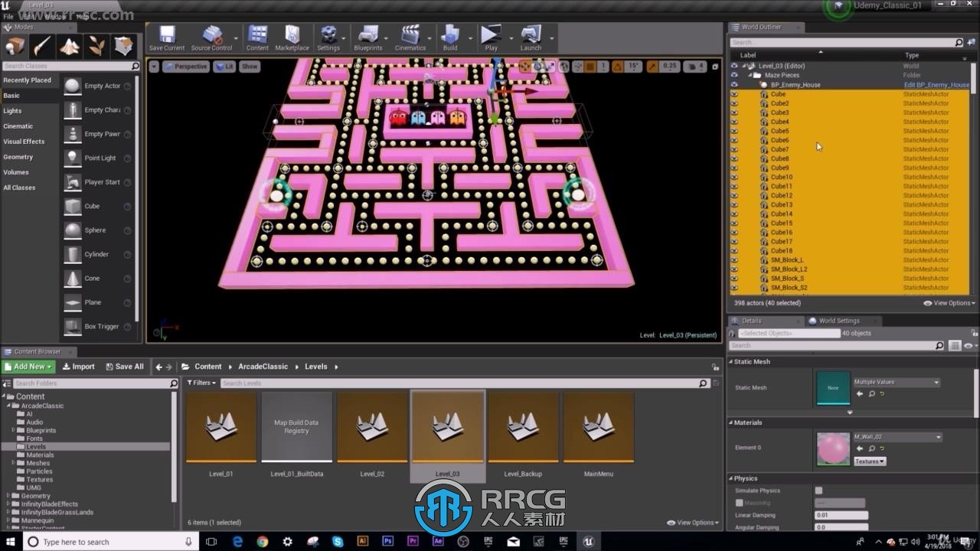Open the Cinematics toolbar icon
Image resolution: width=980 pixels, height=551 pixels.
pyautogui.click(x=410, y=38)
